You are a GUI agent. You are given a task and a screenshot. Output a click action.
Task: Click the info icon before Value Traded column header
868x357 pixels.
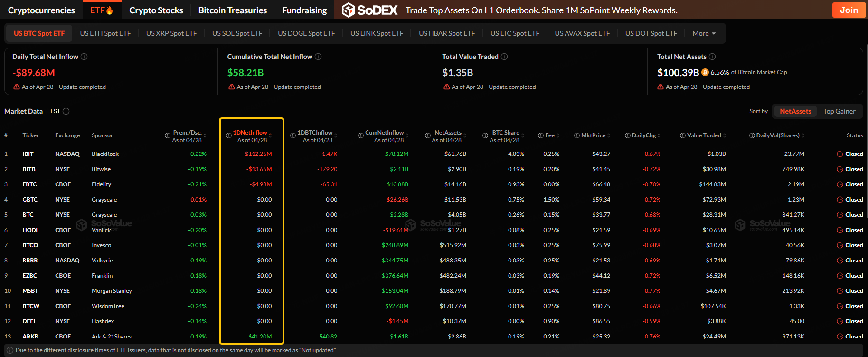point(683,135)
